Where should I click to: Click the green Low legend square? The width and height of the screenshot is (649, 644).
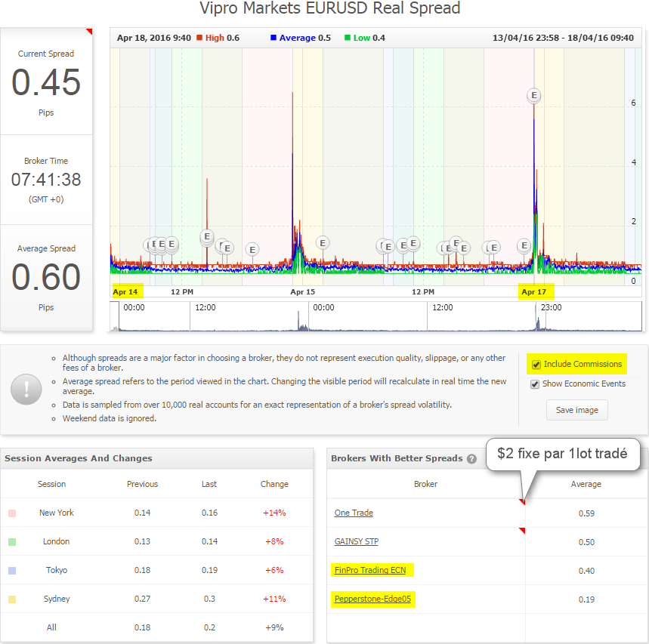pyautogui.click(x=348, y=38)
